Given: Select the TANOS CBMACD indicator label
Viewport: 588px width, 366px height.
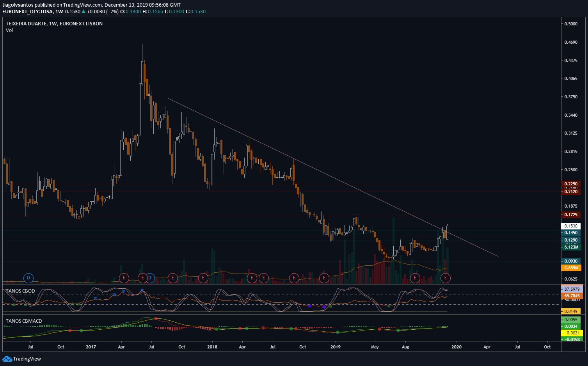Looking at the screenshot, I should pos(24,321).
